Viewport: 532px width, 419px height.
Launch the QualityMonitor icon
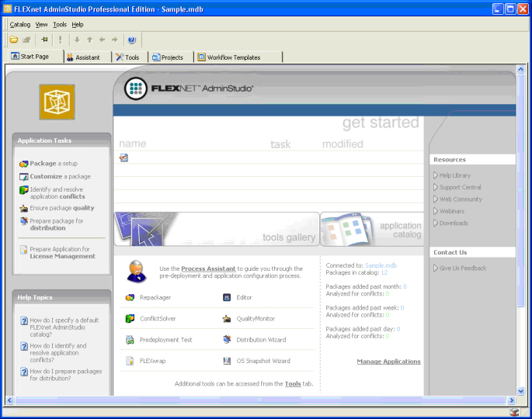tap(227, 319)
